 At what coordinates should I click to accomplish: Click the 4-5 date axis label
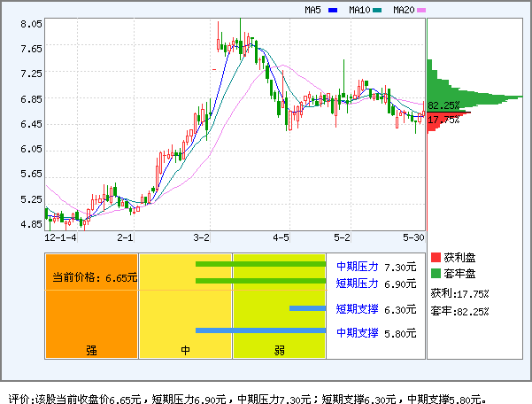(x=281, y=237)
